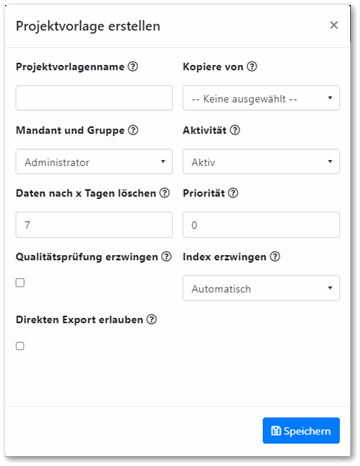This screenshot has height=466, width=360.
Task: Select the Priorität field showing 0
Action: click(261, 225)
